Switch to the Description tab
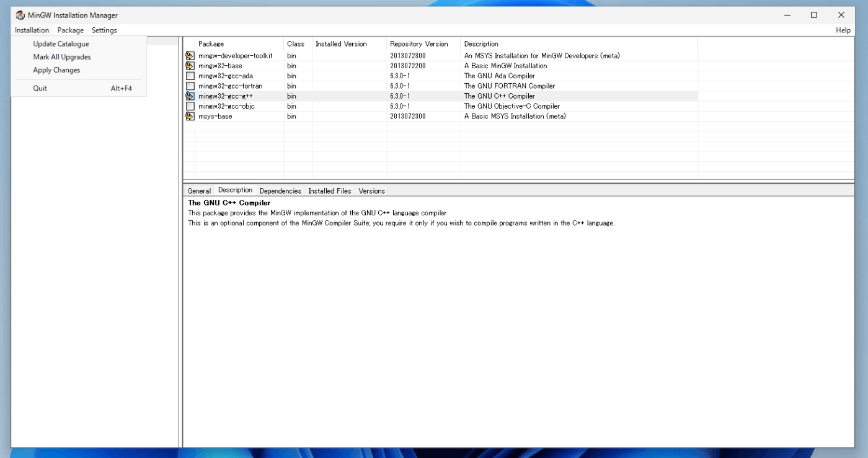Image resolution: width=868 pixels, height=458 pixels. 235,190
